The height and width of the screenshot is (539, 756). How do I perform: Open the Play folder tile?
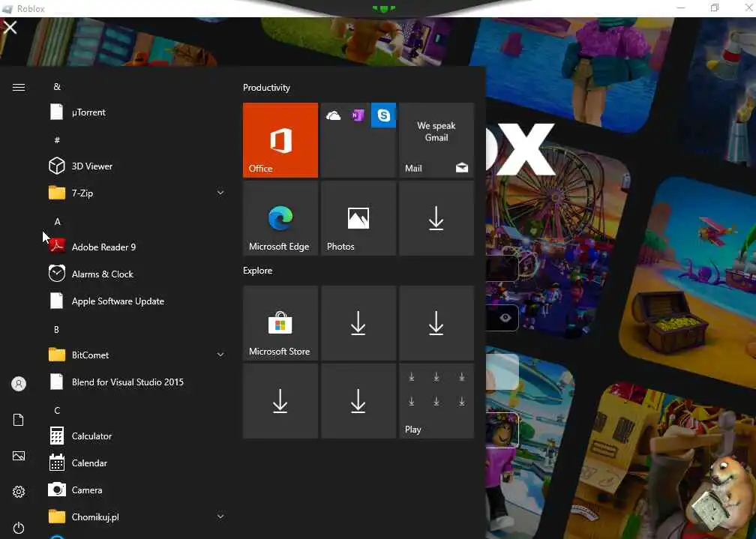pyautogui.click(x=436, y=401)
